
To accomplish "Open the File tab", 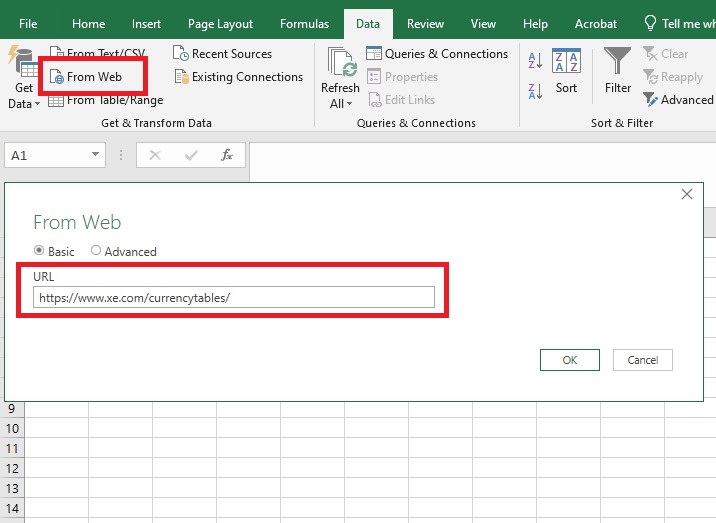I will point(28,24).
